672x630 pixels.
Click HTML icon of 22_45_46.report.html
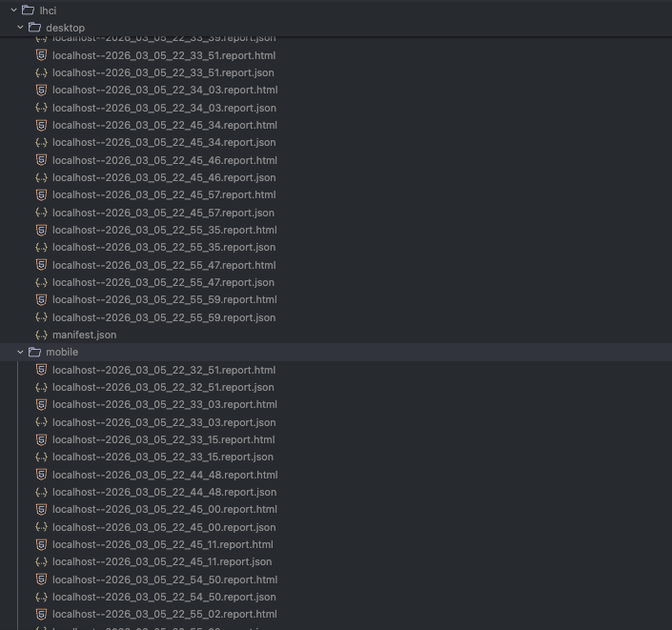[41, 160]
